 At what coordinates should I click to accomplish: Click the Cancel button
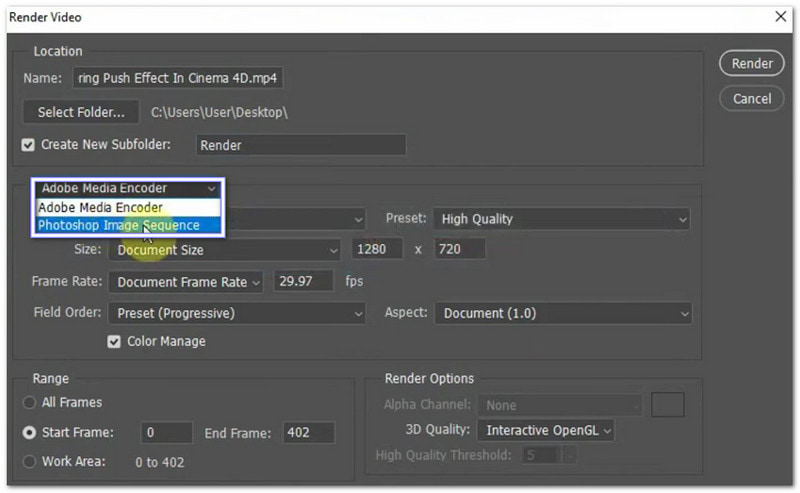tap(752, 99)
